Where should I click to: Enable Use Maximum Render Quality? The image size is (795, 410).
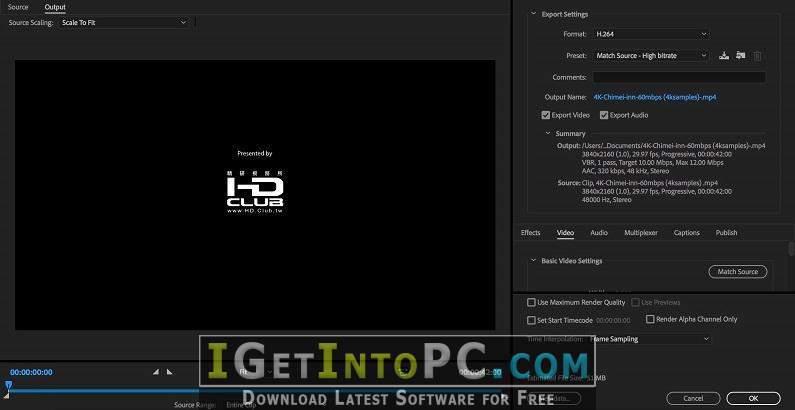(531, 303)
